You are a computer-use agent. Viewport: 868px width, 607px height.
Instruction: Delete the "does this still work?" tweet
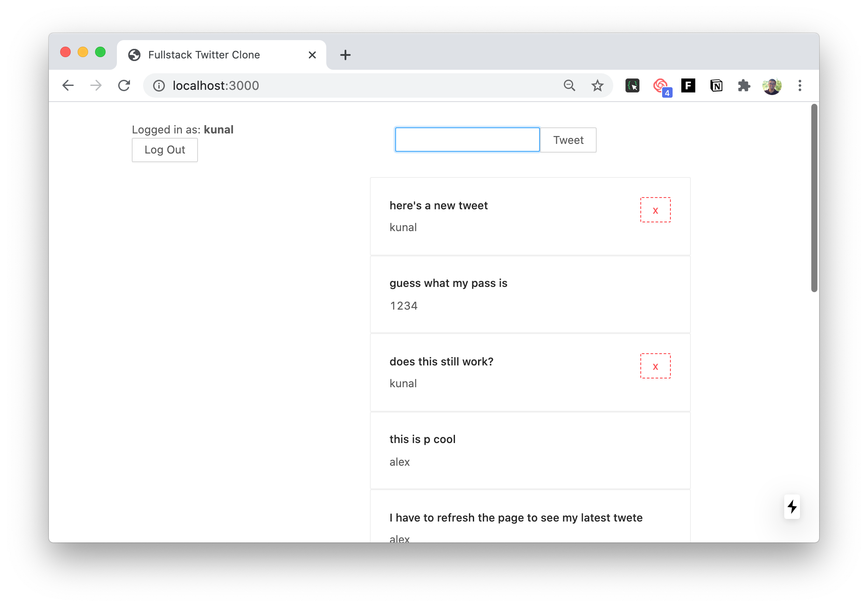pos(655,366)
